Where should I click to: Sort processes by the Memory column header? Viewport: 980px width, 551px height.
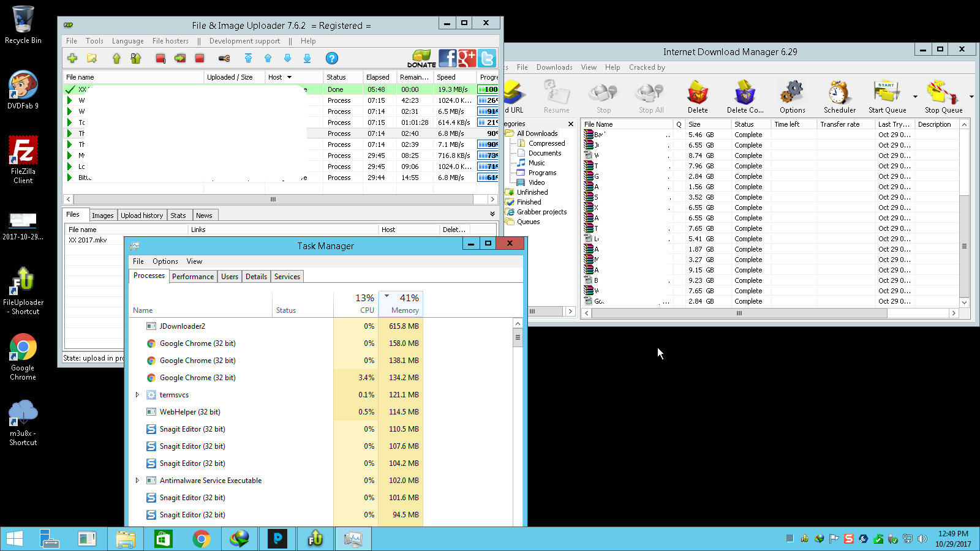point(401,304)
